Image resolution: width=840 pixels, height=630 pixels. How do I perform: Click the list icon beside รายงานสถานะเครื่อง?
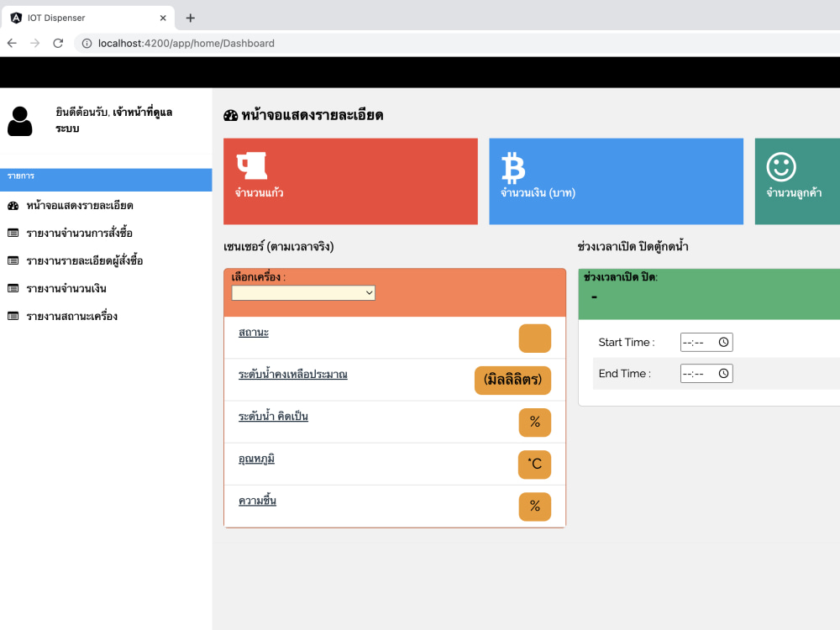(x=13, y=316)
